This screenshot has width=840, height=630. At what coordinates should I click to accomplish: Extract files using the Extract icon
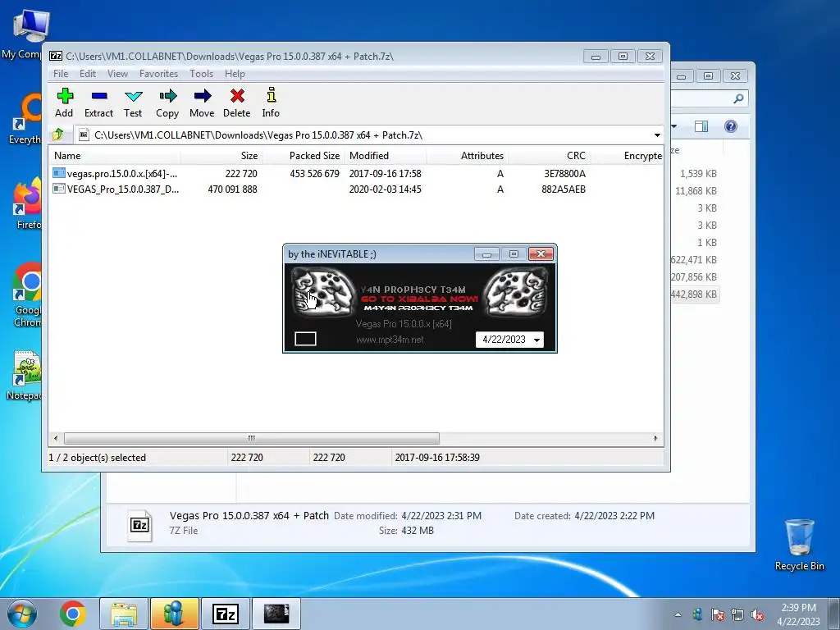point(99,103)
